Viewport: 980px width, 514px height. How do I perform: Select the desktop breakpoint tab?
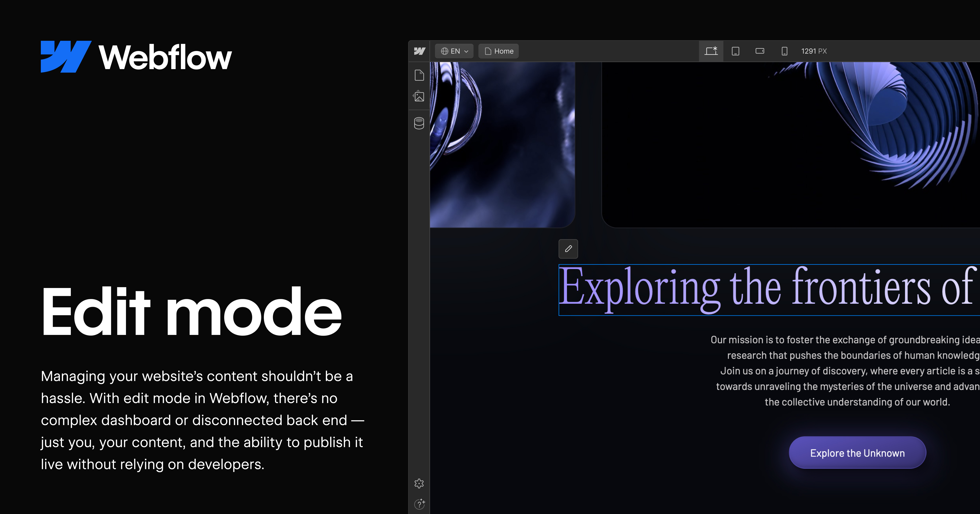coord(711,51)
